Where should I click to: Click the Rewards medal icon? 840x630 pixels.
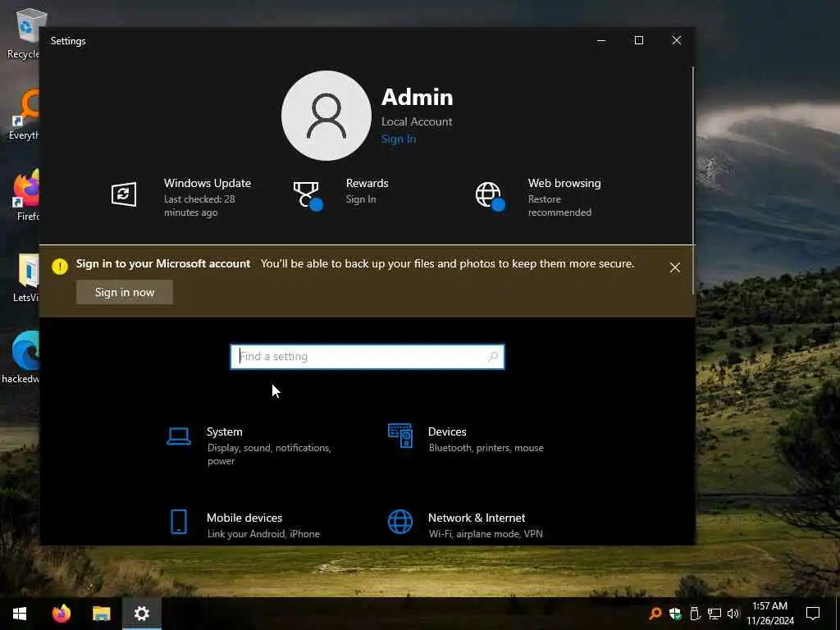(x=308, y=195)
